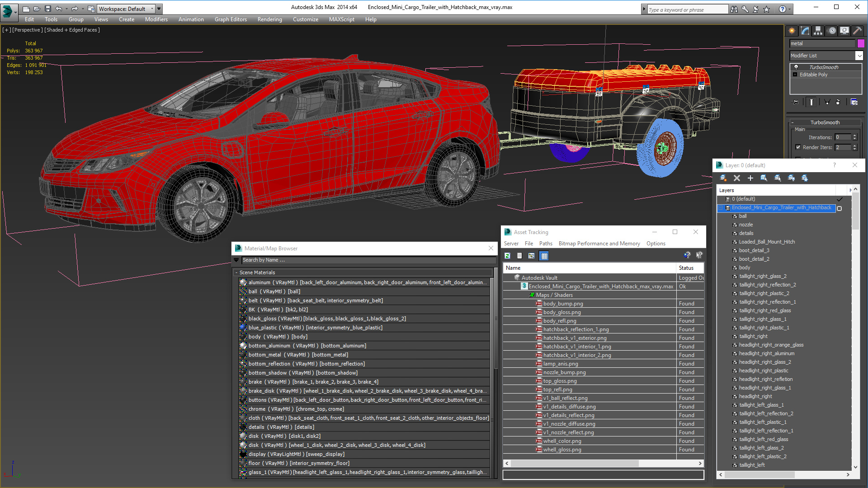868x488 pixels.
Task: Delete highlighted layer in Layer dialog
Action: [737, 178]
